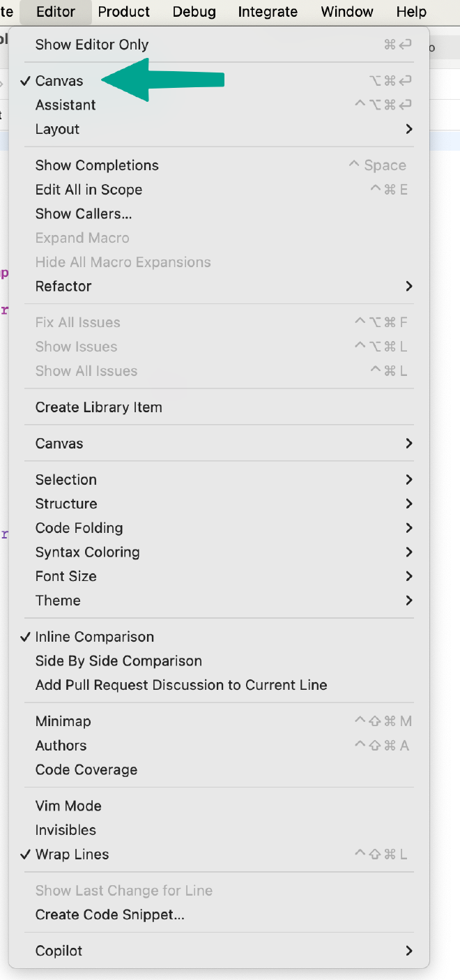Click the Integrate menu bar item
The image size is (460, 980).
[x=268, y=12]
